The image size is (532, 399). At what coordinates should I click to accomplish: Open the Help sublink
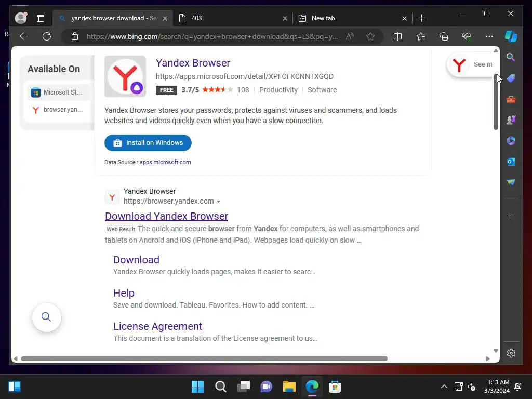(124, 293)
